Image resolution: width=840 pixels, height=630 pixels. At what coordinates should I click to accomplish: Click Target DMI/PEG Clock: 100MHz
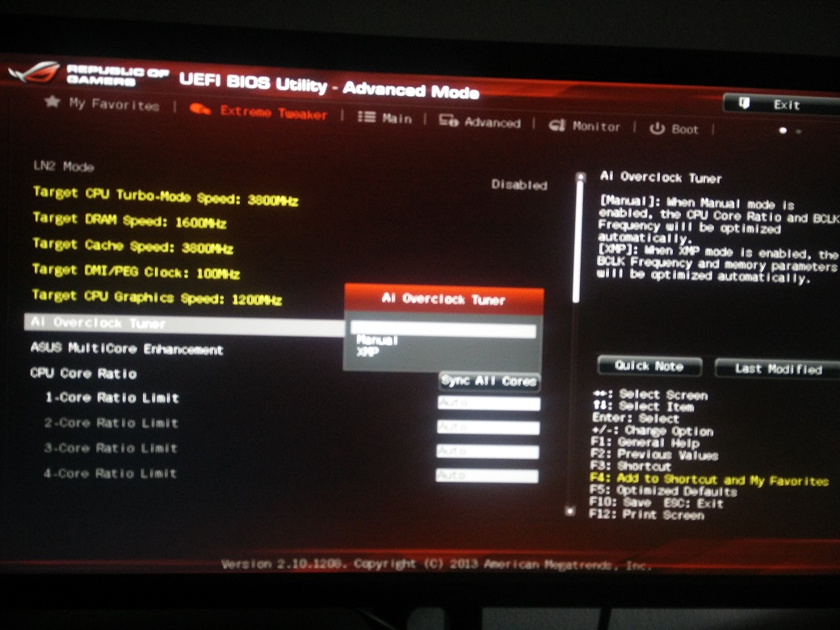pyautogui.click(x=136, y=271)
